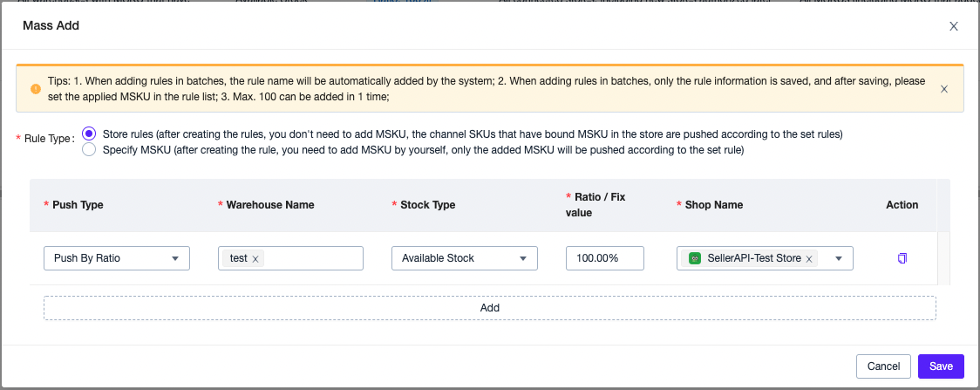Screen dimensions: 980x390
Task: Save the batch rules
Action: point(942,366)
